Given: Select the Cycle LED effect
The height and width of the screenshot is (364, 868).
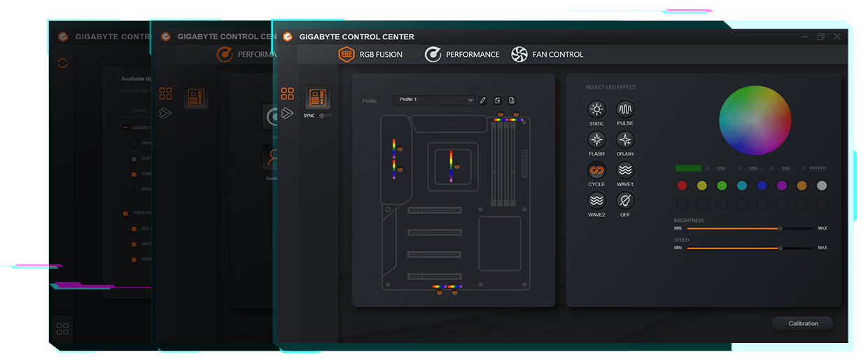Looking at the screenshot, I should (x=596, y=170).
